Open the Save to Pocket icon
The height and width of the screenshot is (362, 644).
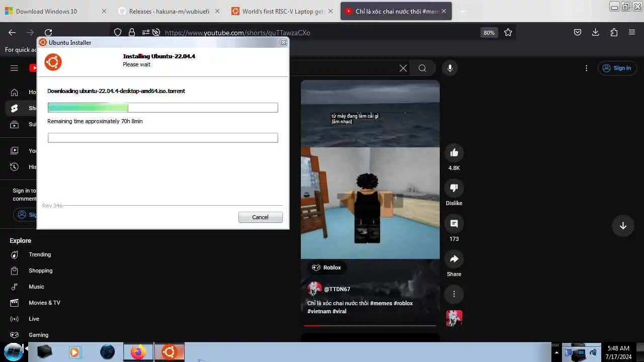click(578, 32)
